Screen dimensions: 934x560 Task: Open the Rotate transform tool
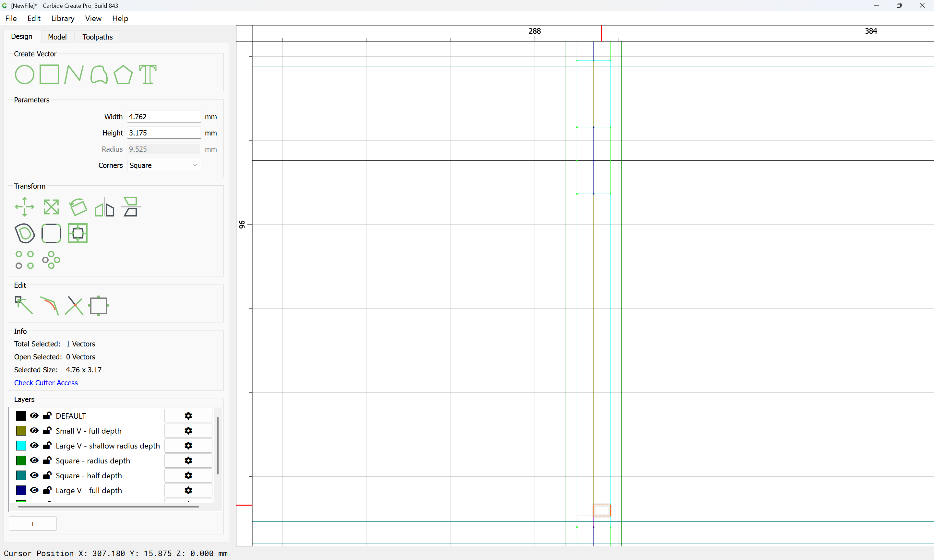pyautogui.click(x=78, y=207)
